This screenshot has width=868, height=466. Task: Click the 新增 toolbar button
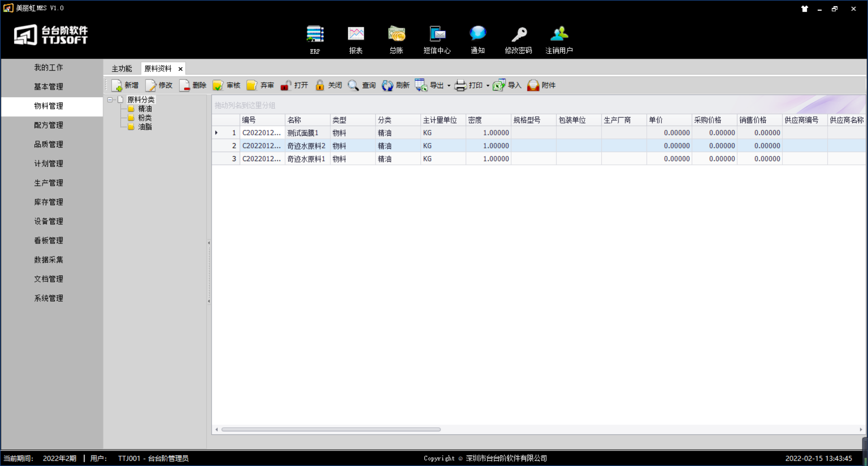(x=125, y=86)
